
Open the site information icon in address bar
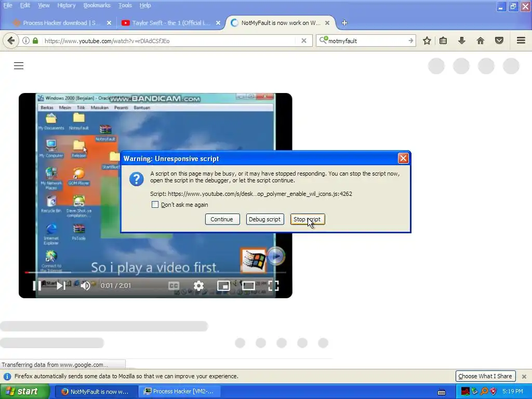coord(26,41)
